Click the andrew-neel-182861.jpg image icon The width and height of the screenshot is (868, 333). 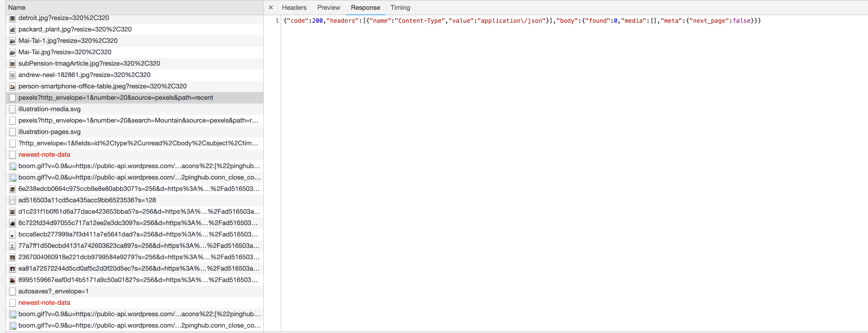tap(12, 75)
